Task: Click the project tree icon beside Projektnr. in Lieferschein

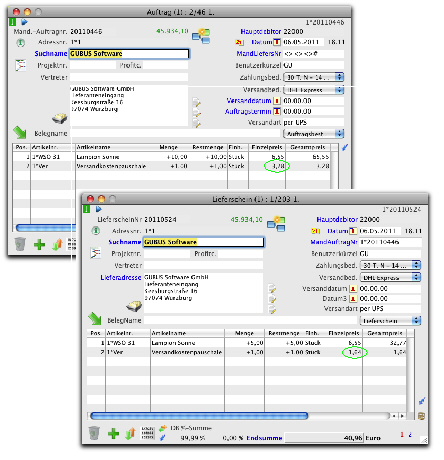Action: 95,254
